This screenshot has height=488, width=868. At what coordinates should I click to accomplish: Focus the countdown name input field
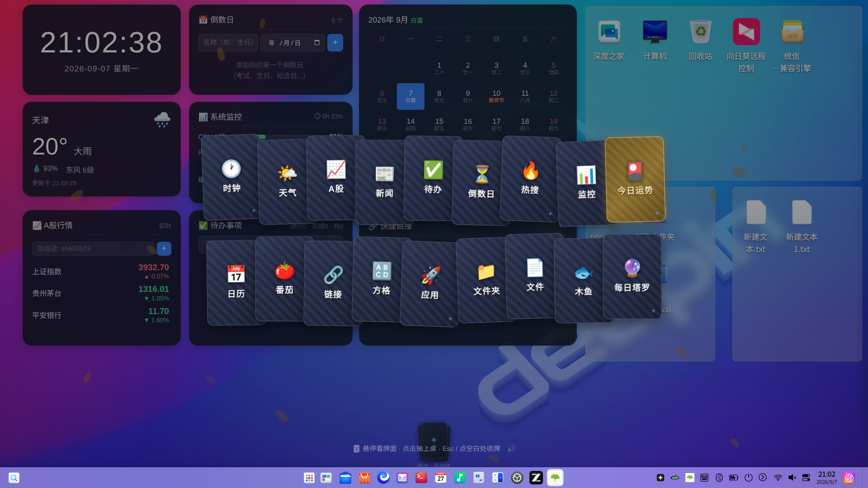pos(228,42)
